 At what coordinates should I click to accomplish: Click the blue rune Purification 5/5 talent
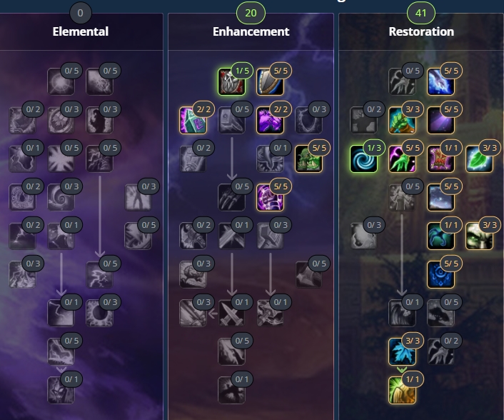[440, 275]
